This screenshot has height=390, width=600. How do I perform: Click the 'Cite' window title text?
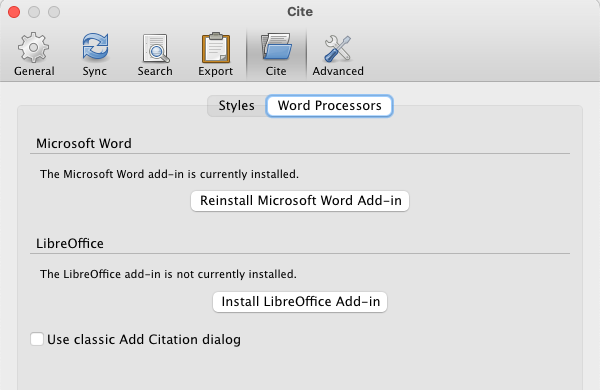300,11
